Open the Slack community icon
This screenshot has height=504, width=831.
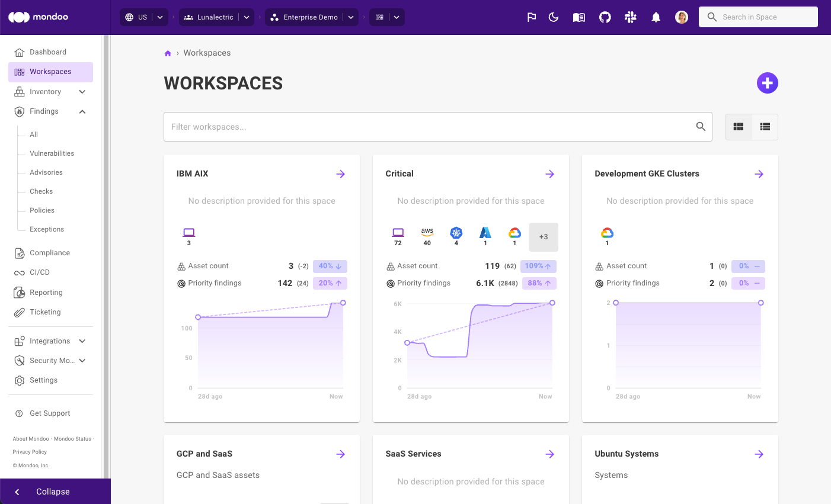(x=630, y=17)
